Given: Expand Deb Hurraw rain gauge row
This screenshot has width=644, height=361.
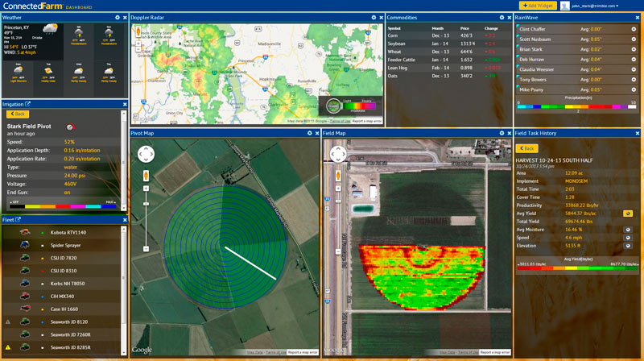Looking at the screenshot, I should click(634, 59).
